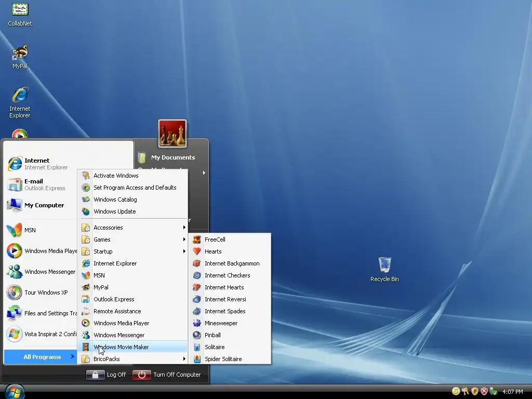Click the MSN butterfly icon in Start menu left pane
Screen dimensions: 532x399
click(x=14, y=230)
